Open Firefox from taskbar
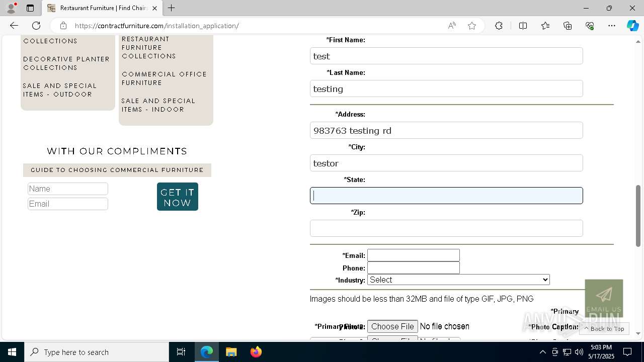 [256, 352]
